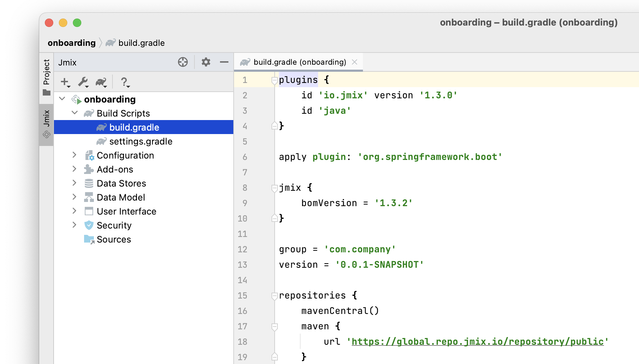Expand the User Interface node
The width and height of the screenshot is (639, 364).
coord(74,211)
